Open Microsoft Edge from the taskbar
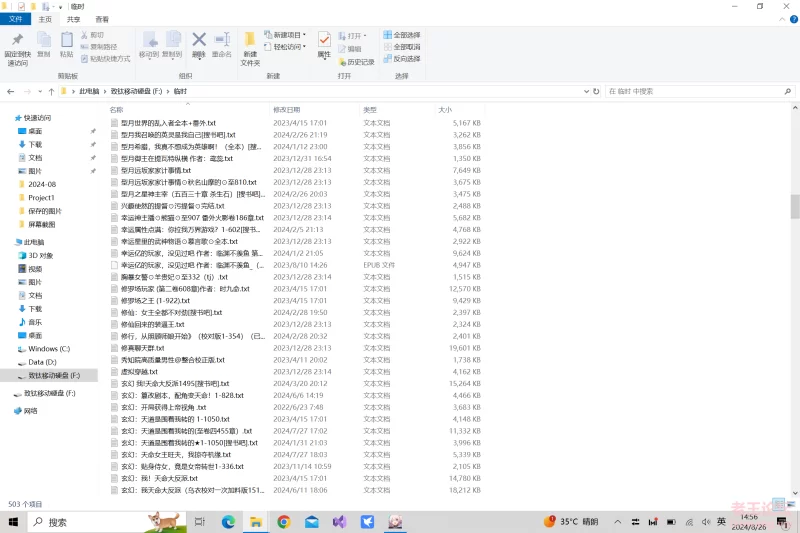The height and width of the screenshot is (533, 800). click(x=227, y=522)
